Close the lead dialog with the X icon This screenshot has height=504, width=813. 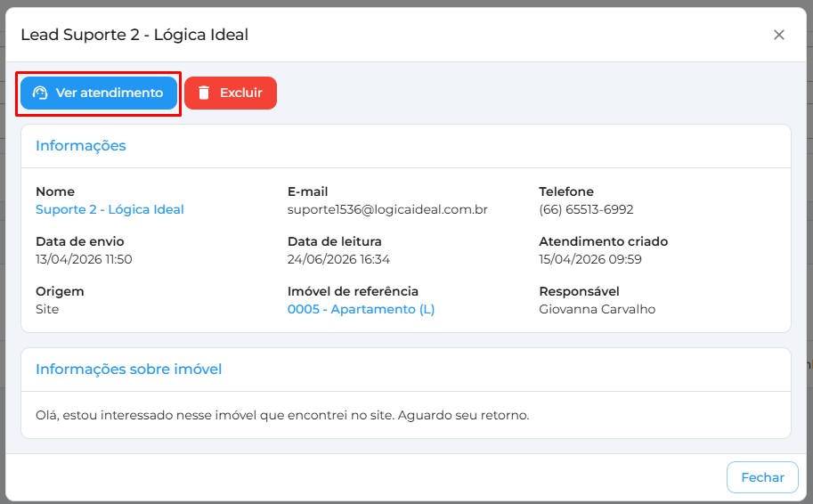click(779, 35)
